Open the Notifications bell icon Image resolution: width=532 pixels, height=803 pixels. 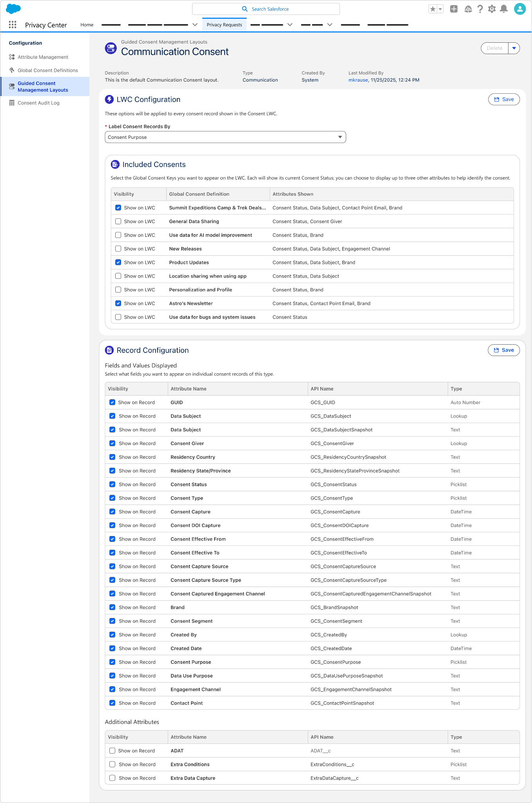click(x=504, y=9)
